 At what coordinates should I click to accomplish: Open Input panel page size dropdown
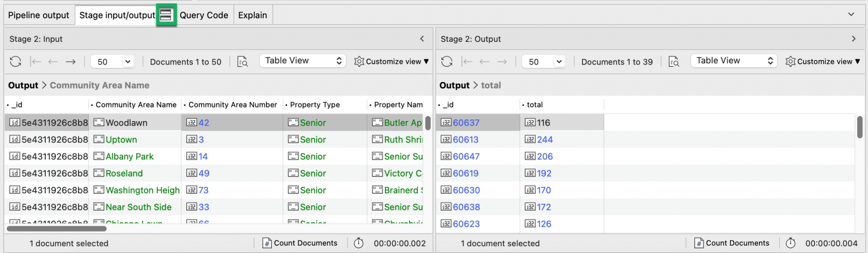point(111,62)
